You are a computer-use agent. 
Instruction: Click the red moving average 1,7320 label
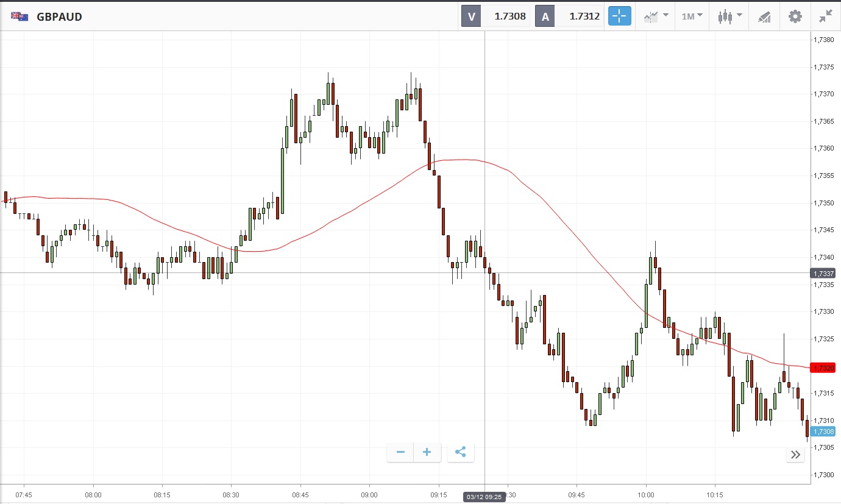point(825,368)
